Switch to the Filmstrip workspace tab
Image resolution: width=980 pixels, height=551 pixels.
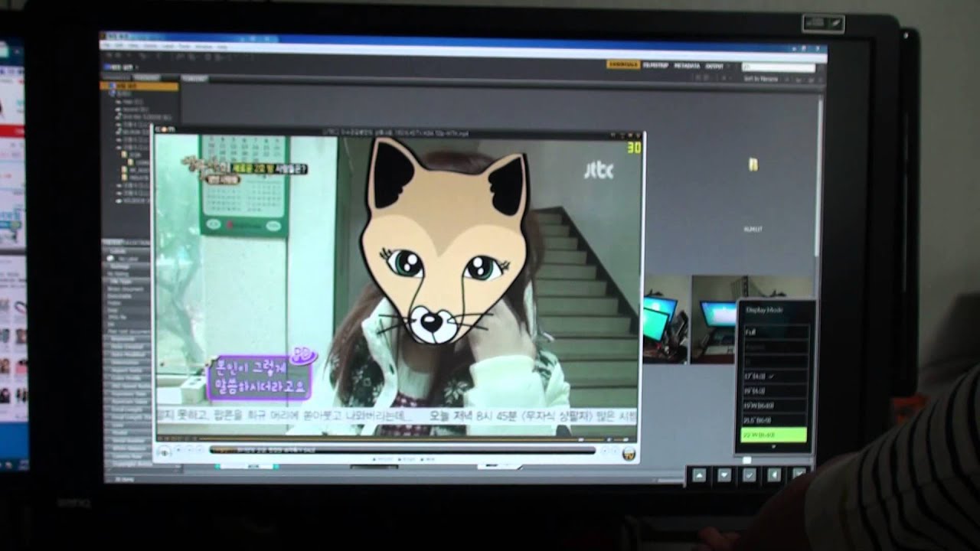tap(656, 66)
